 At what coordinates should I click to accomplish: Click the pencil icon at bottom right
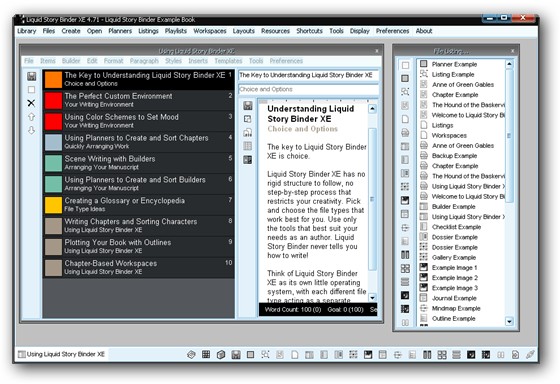tap(530, 355)
